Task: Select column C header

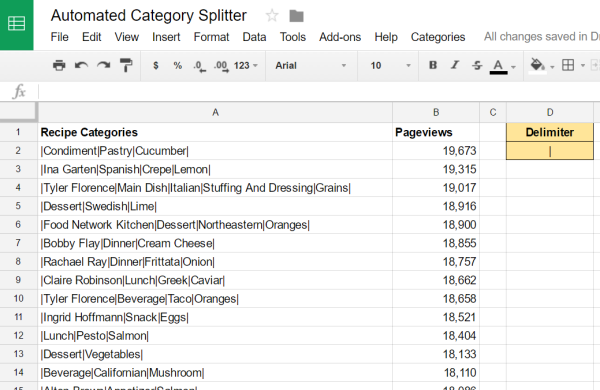Action: coord(493,112)
